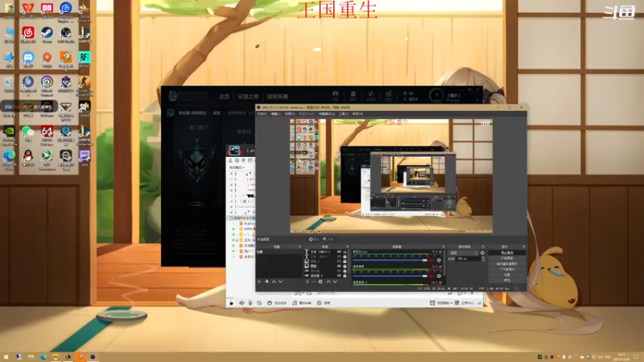Open source properties gear in sources toolbar
Screen dimensions: 644x362
[x=320, y=282]
